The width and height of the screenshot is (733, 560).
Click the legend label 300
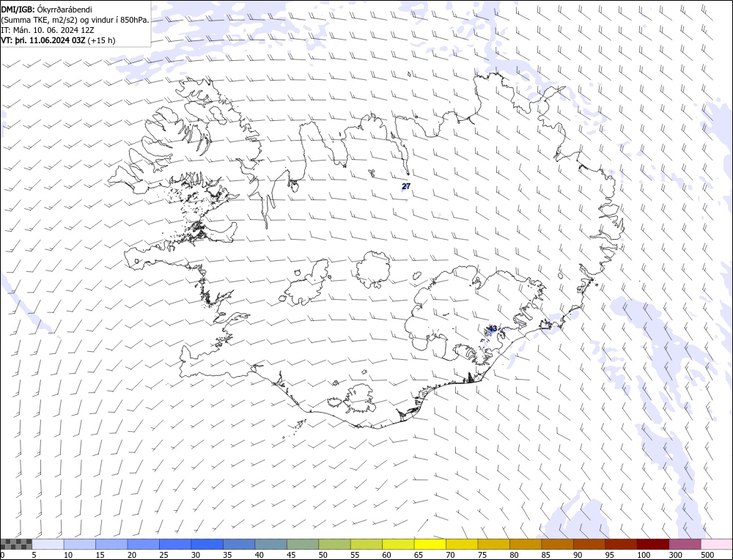(x=676, y=555)
